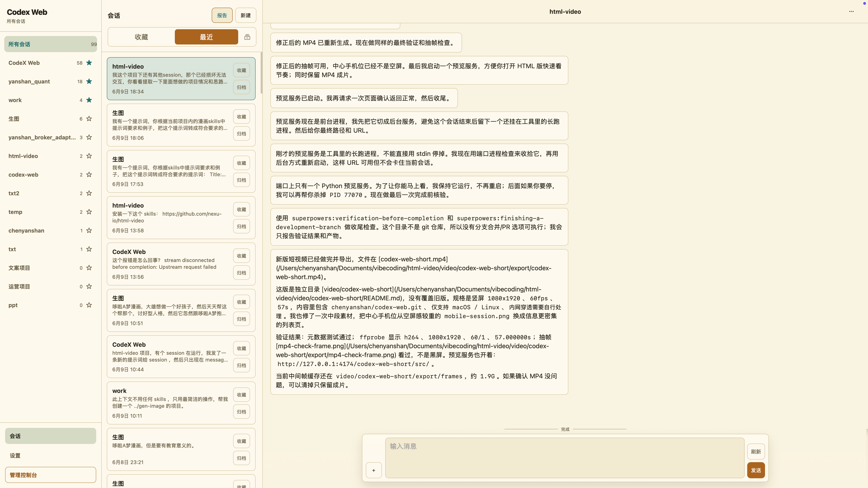The width and height of the screenshot is (868, 488).
Task: Toggle star on work project
Action: [89, 100]
